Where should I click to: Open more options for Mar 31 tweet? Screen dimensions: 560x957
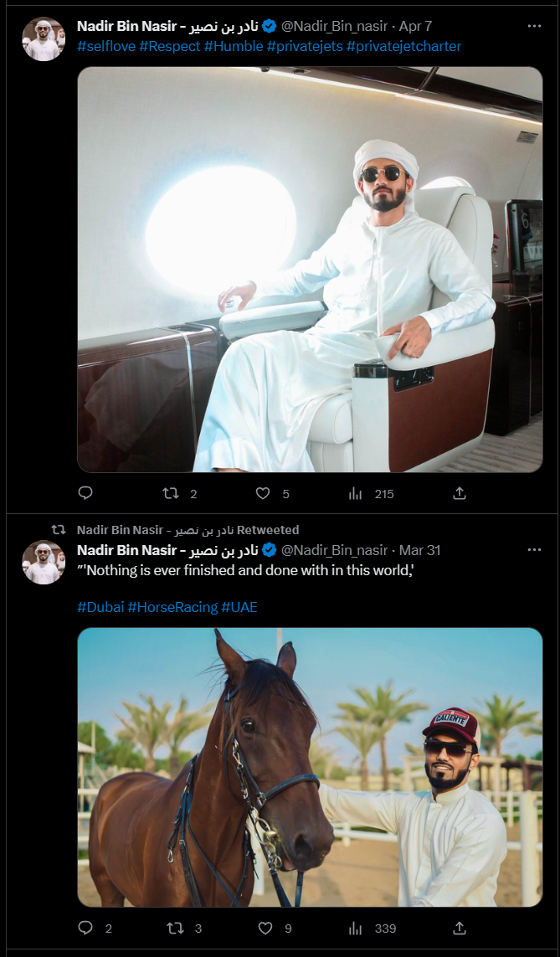click(534, 550)
